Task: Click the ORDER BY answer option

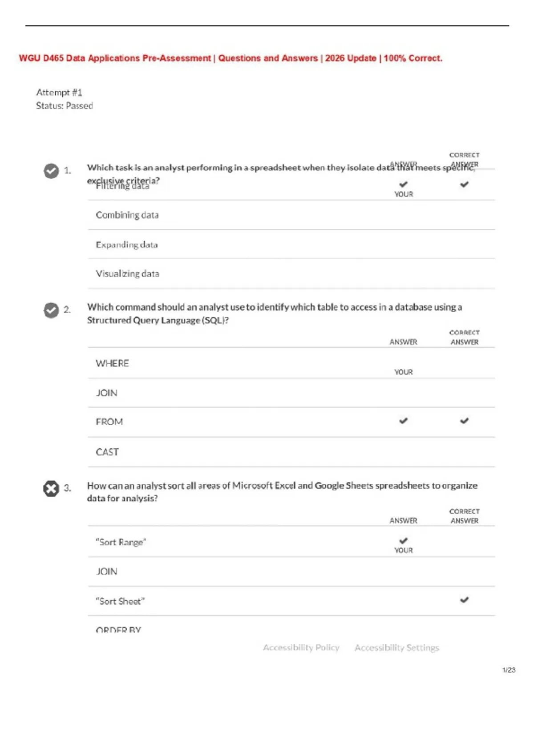Action: (118, 630)
